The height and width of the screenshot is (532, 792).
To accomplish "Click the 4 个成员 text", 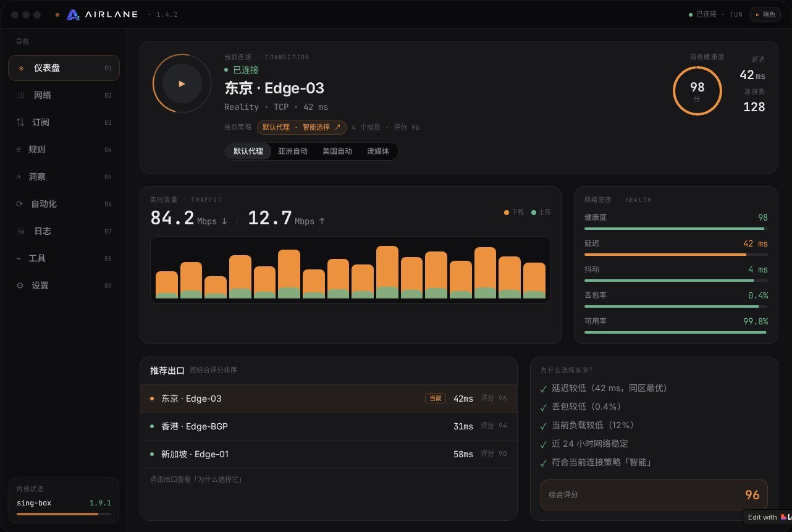I will point(365,127).
